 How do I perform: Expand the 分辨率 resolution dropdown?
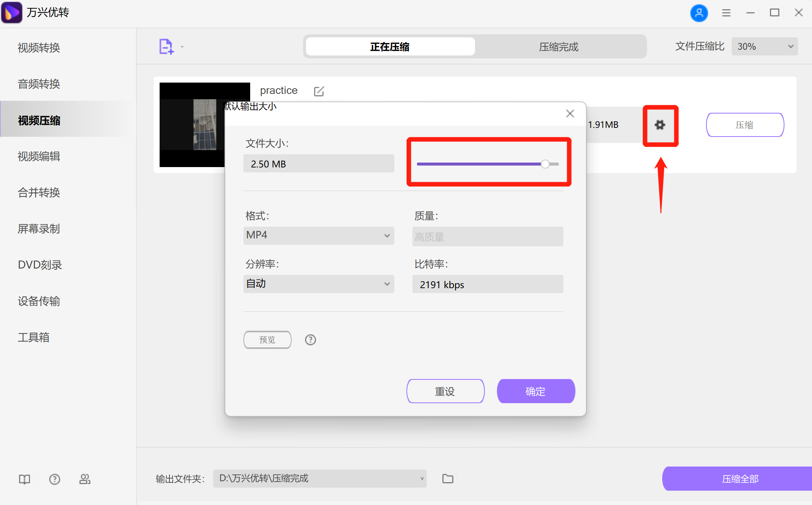pos(319,284)
